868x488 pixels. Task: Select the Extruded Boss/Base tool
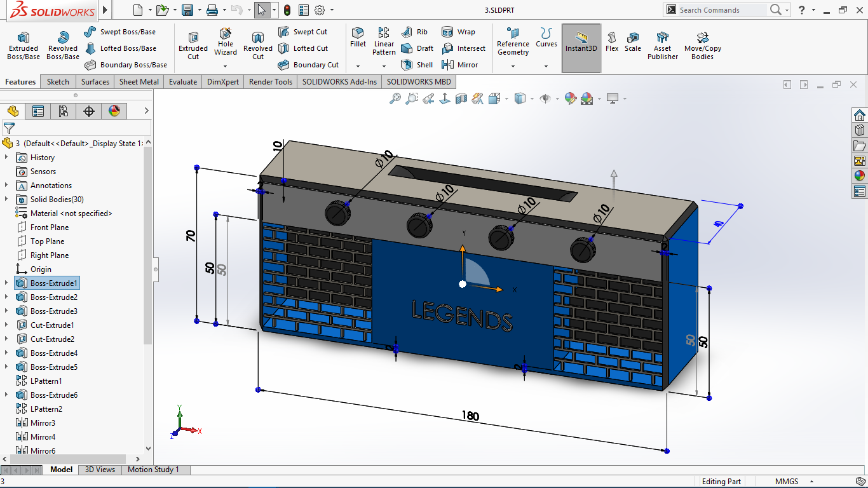pos(24,46)
